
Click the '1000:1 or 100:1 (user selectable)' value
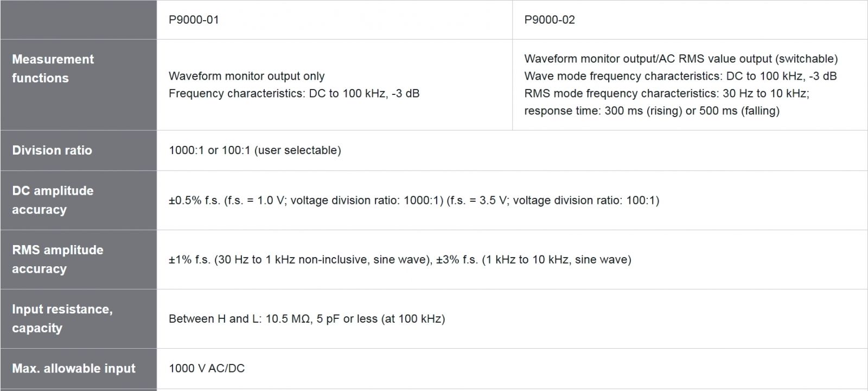(x=254, y=150)
